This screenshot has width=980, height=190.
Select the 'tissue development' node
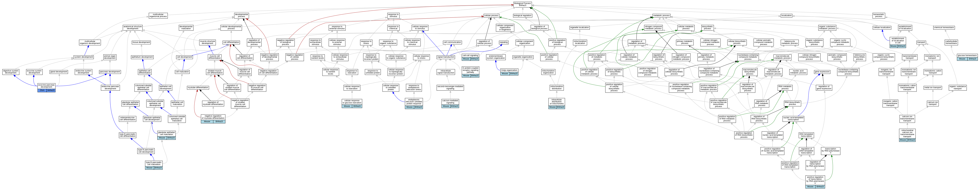tap(141, 42)
